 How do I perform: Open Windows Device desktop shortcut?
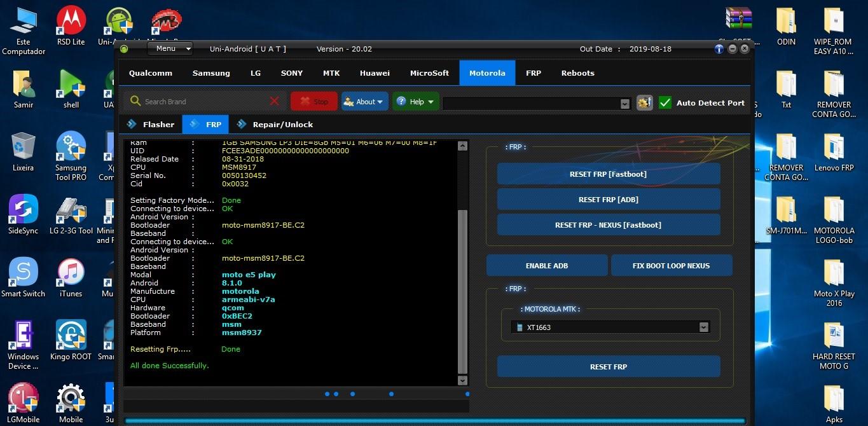pyautogui.click(x=24, y=345)
